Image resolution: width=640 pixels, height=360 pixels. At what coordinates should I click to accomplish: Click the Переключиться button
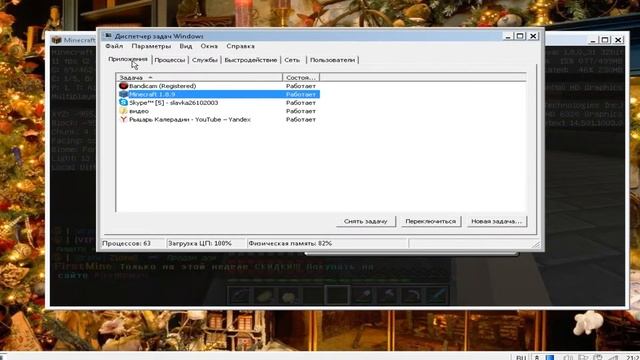[430, 221]
